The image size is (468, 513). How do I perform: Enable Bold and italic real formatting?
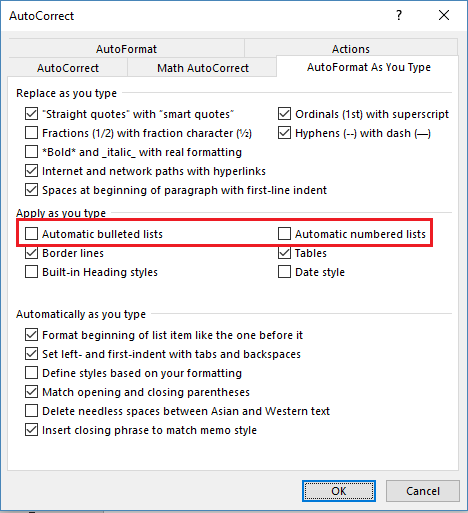(x=31, y=152)
